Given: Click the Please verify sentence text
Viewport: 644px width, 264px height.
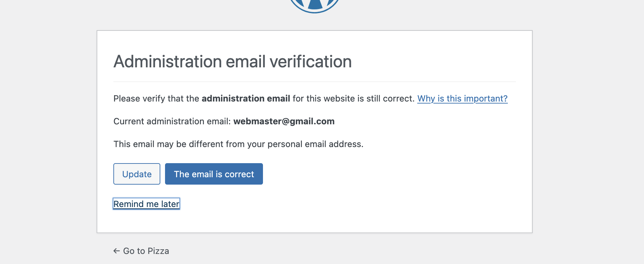Looking at the screenshot, I should [x=264, y=98].
